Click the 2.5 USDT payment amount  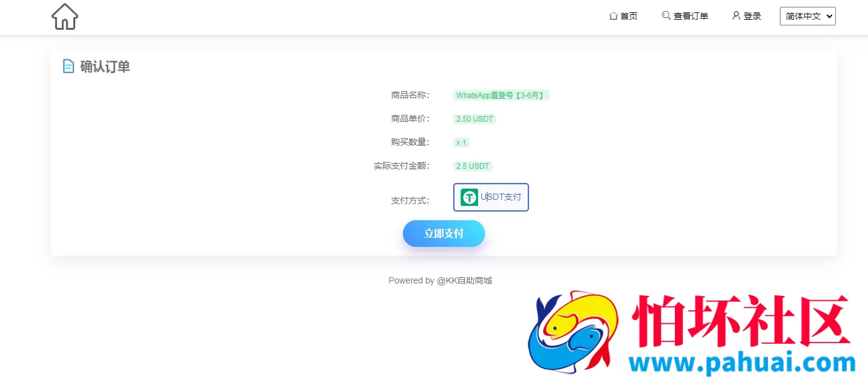472,166
